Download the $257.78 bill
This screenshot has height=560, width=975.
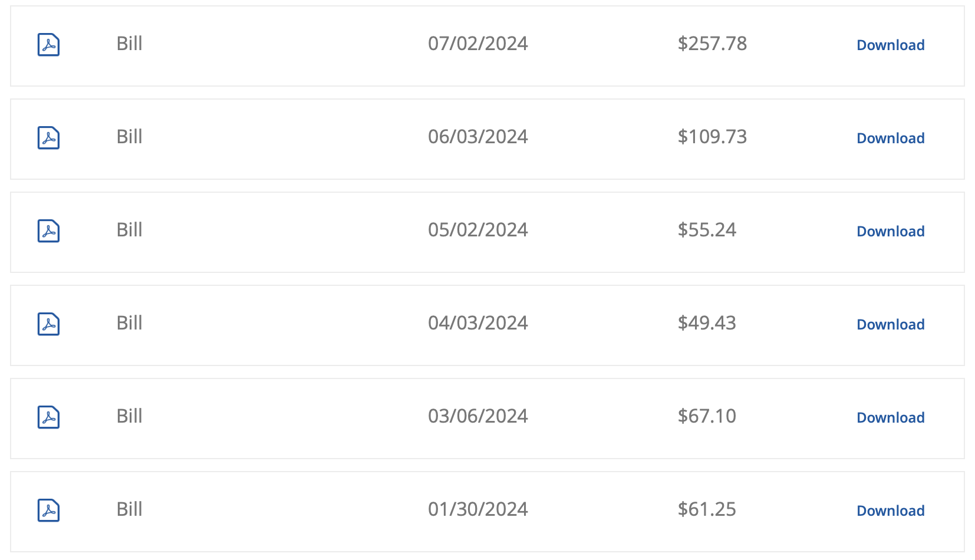(x=890, y=45)
